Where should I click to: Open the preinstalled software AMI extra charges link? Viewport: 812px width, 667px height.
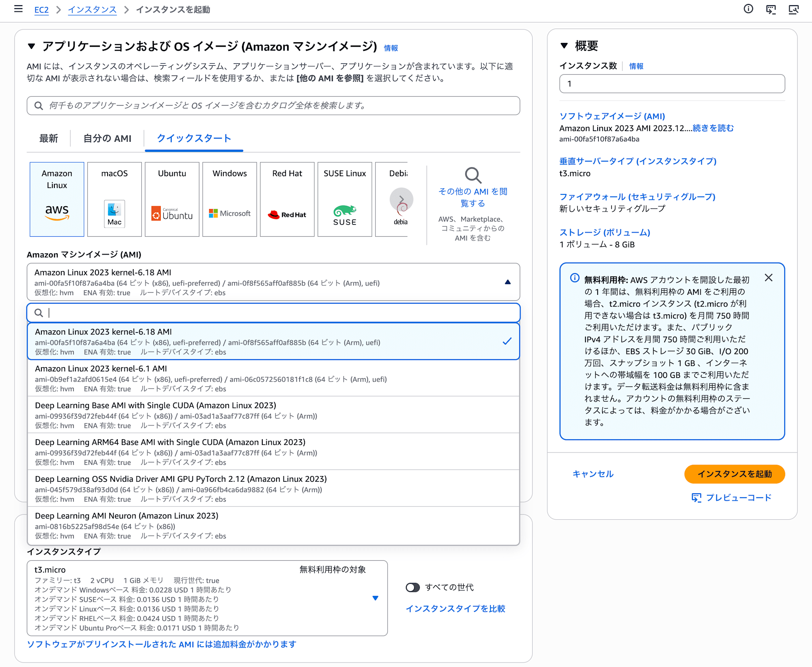pos(162,644)
